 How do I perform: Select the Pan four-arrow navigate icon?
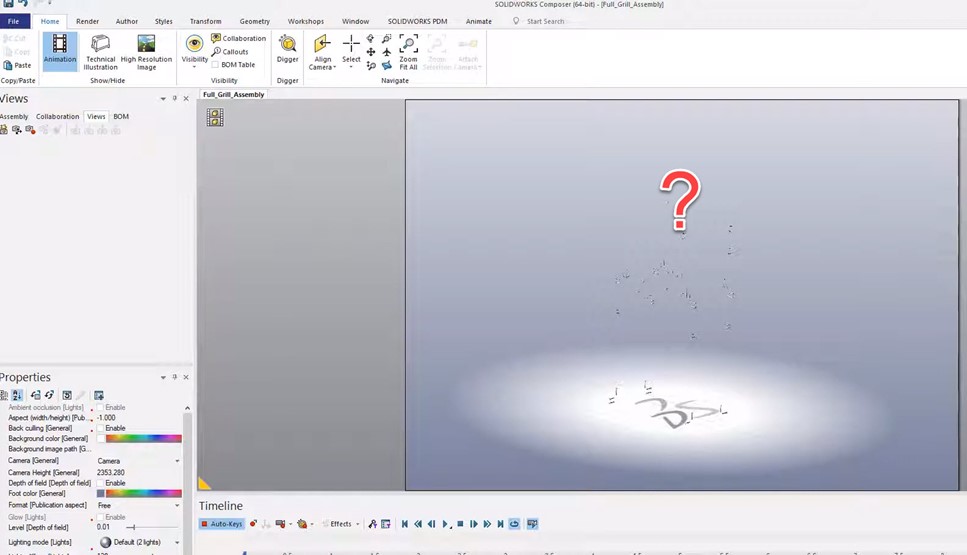click(371, 52)
